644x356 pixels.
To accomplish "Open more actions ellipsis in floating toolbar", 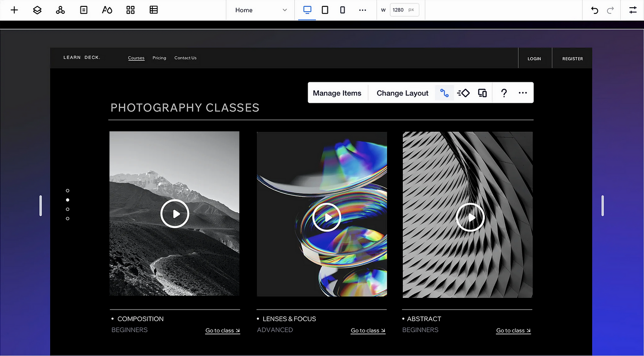I will pos(523,93).
